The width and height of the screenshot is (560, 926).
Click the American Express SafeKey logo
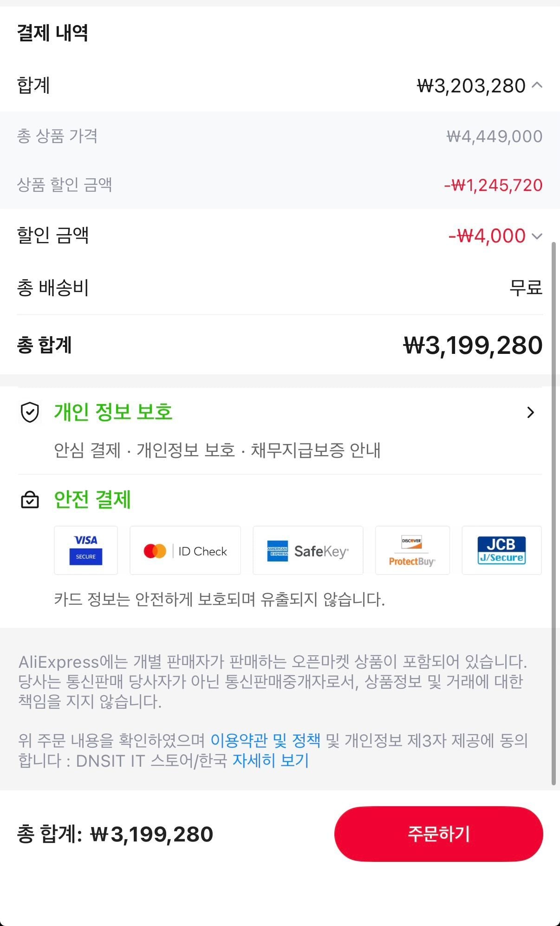(308, 551)
